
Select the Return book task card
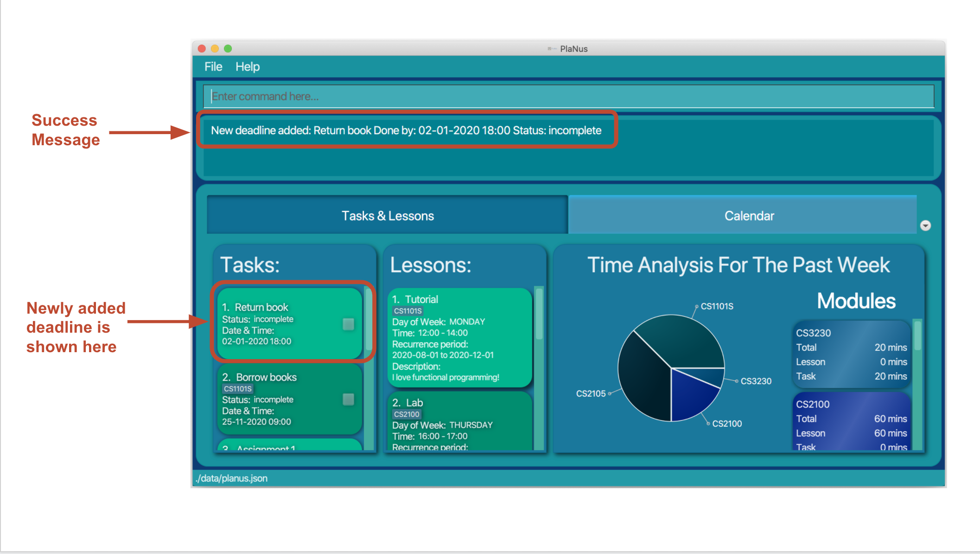point(289,323)
